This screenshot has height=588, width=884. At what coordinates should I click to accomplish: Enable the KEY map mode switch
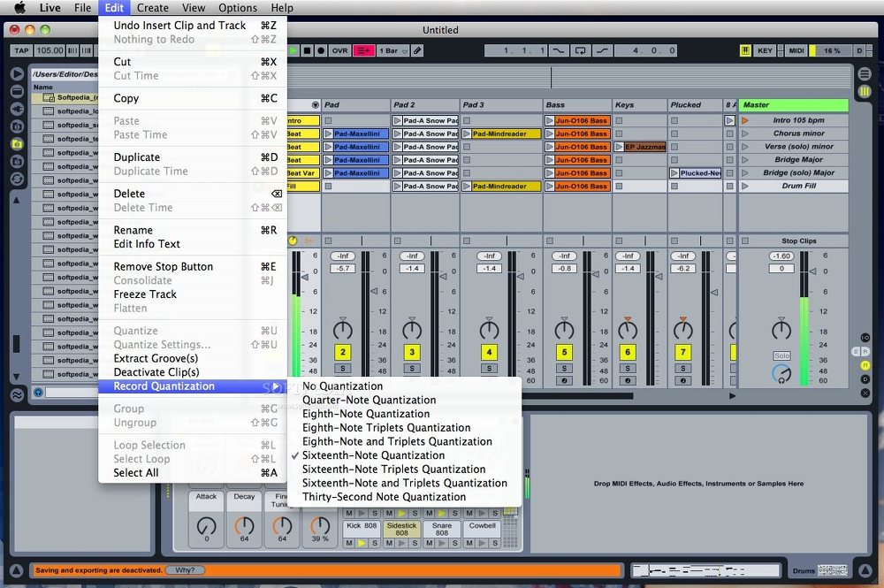click(766, 51)
